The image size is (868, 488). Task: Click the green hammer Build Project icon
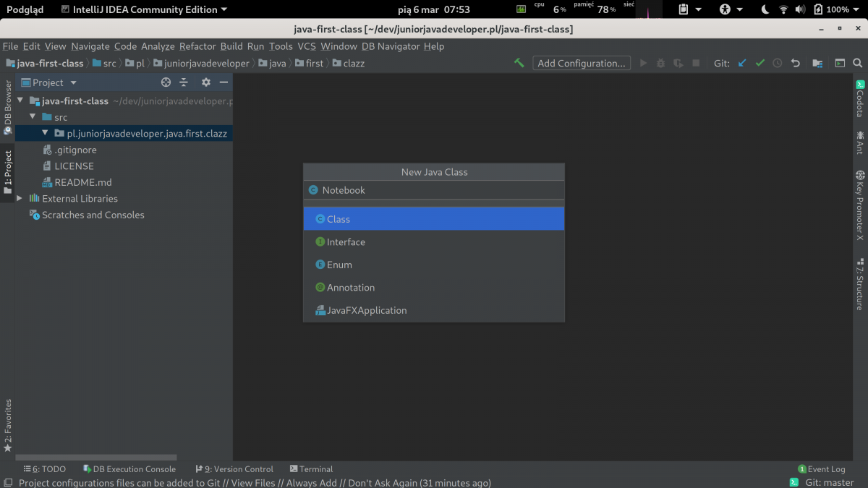click(x=519, y=63)
